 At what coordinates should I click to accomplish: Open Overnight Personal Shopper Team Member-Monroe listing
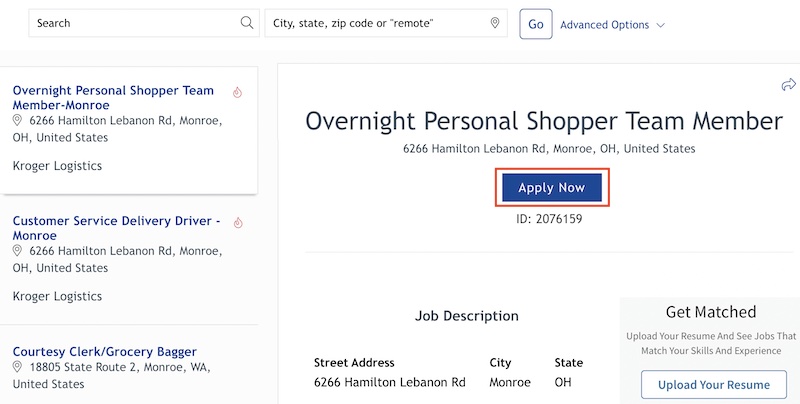pyautogui.click(x=113, y=97)
